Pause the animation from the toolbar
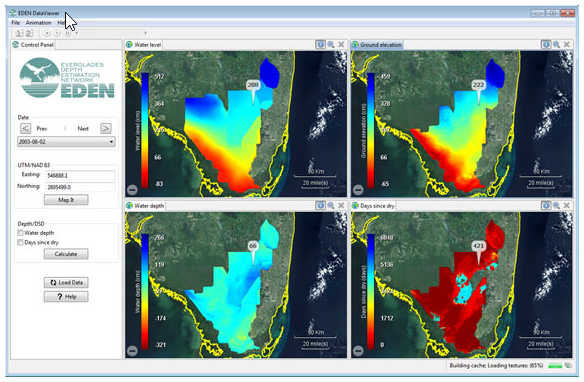This screenshot has height=382, width=584. pos(67,33)
